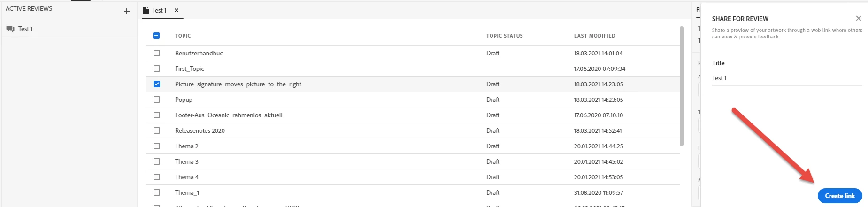This screenshot has width=868, height=207.
Task: Close the Test 1 tab
Action: coord(177,10)
